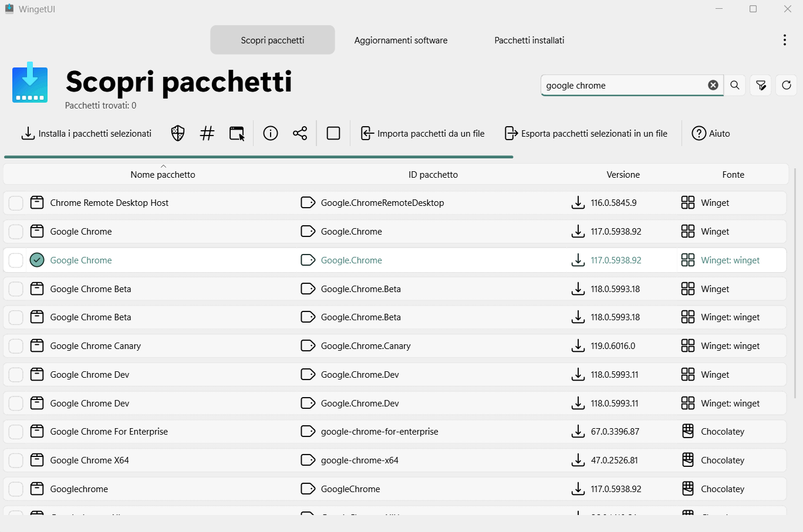
Task: Click package icon for Chrome Remote Desktop Host
Action: click(37, 202)
